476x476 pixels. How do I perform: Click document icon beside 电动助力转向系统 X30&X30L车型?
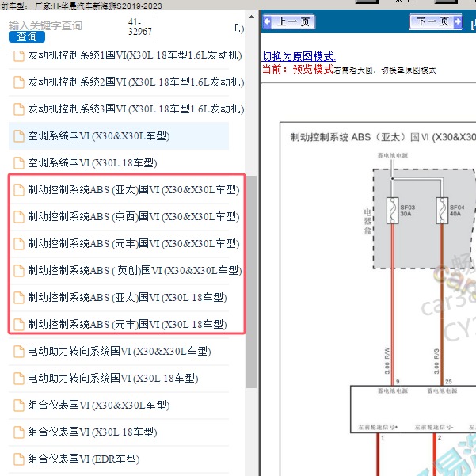tap(19, 352)
